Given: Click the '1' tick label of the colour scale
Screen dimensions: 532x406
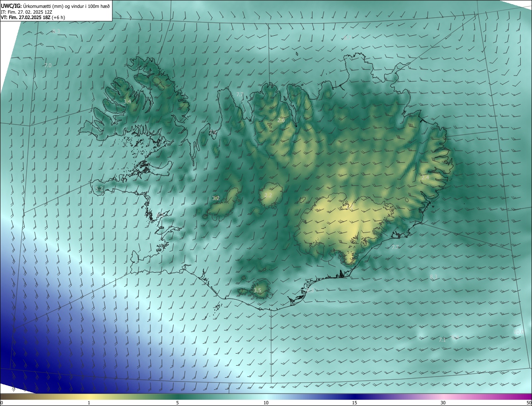Looking at the screenshot, I should (89, 403).
